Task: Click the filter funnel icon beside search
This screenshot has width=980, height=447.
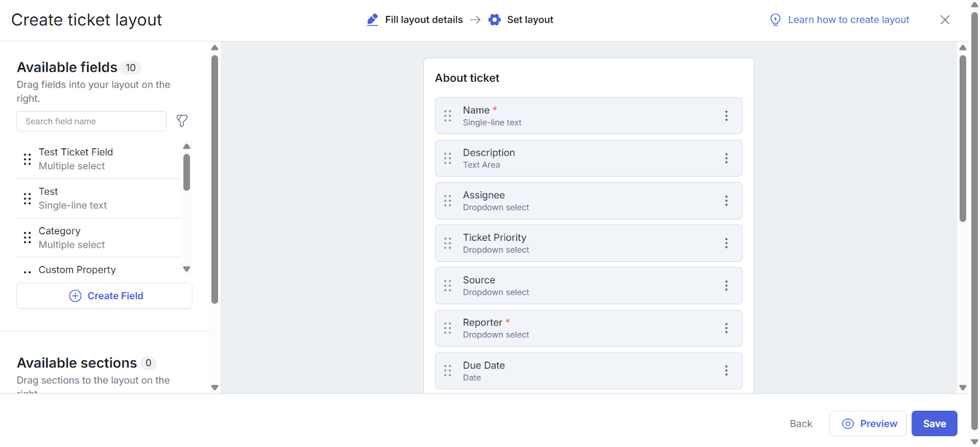Action: (x=182, y=121)
